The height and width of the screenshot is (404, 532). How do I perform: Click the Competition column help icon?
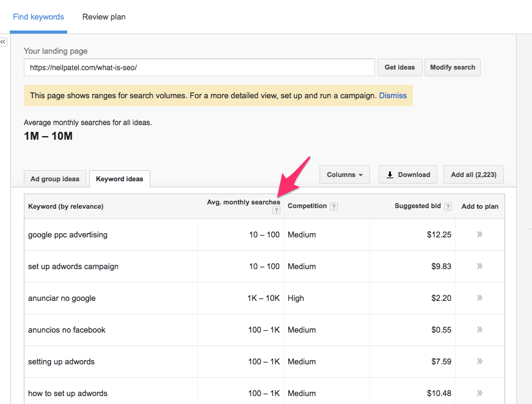[333, 206]
